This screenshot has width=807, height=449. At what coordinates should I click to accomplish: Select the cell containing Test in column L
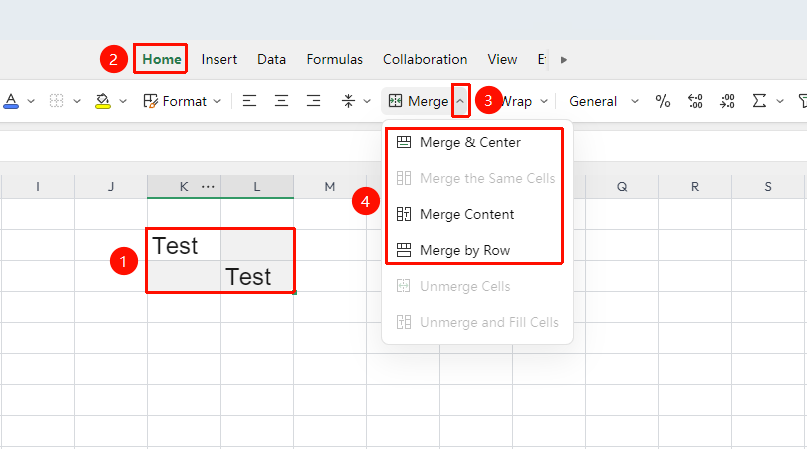click(257, 276)
